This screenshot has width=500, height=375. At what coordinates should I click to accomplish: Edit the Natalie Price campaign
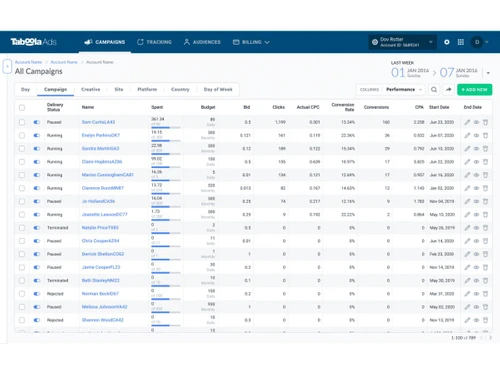(467, 228)
